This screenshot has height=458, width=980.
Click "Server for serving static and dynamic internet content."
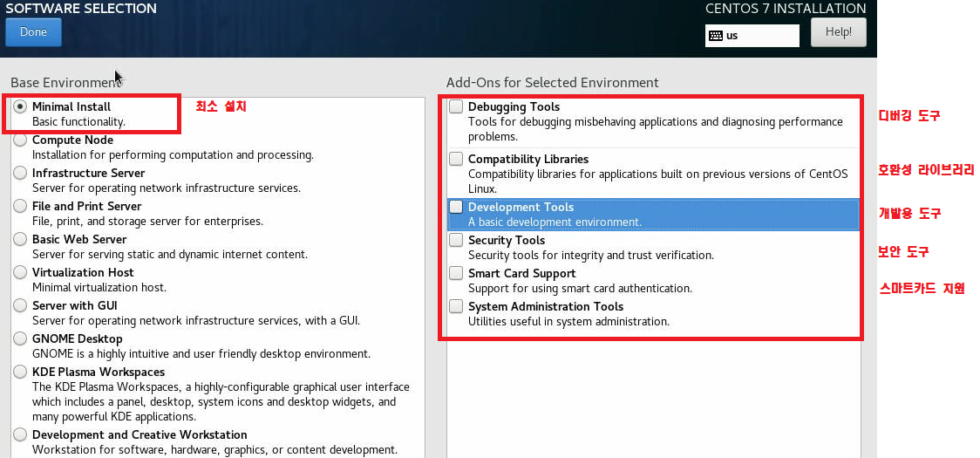170,255
